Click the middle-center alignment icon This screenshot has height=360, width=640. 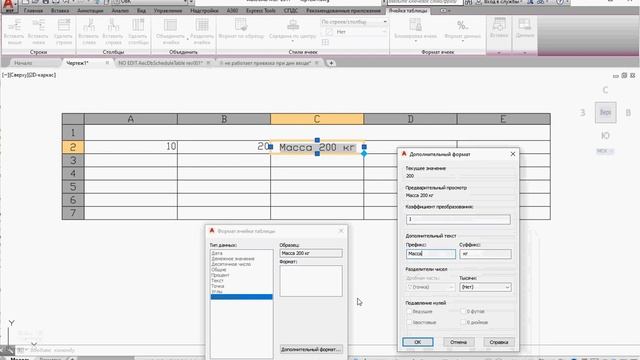[x=293, y=25]
